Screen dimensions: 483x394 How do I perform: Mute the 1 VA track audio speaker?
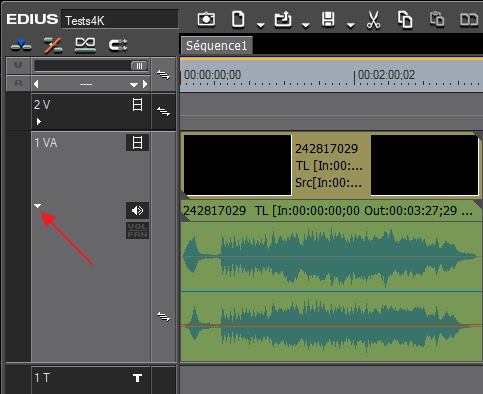coord(137,210)
